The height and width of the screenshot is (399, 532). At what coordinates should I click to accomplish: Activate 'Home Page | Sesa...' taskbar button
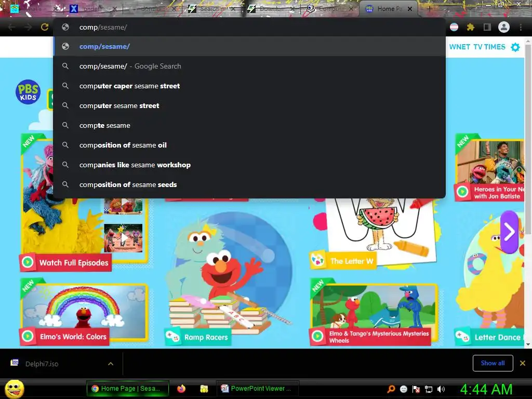pos(128,389)
